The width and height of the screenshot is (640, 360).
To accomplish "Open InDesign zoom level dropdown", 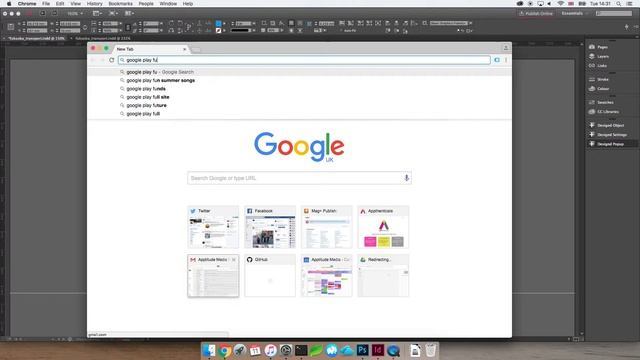I will (x=75, y=13).
